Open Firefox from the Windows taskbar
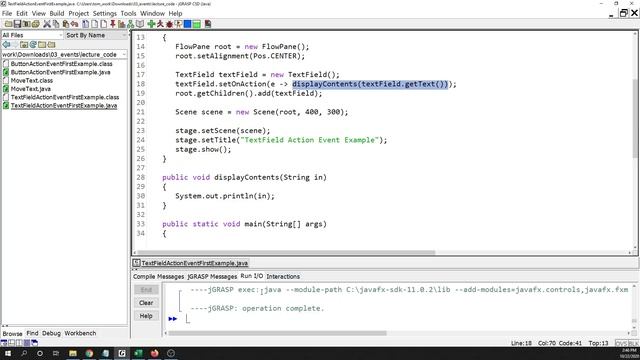 [x=154, y=353]
